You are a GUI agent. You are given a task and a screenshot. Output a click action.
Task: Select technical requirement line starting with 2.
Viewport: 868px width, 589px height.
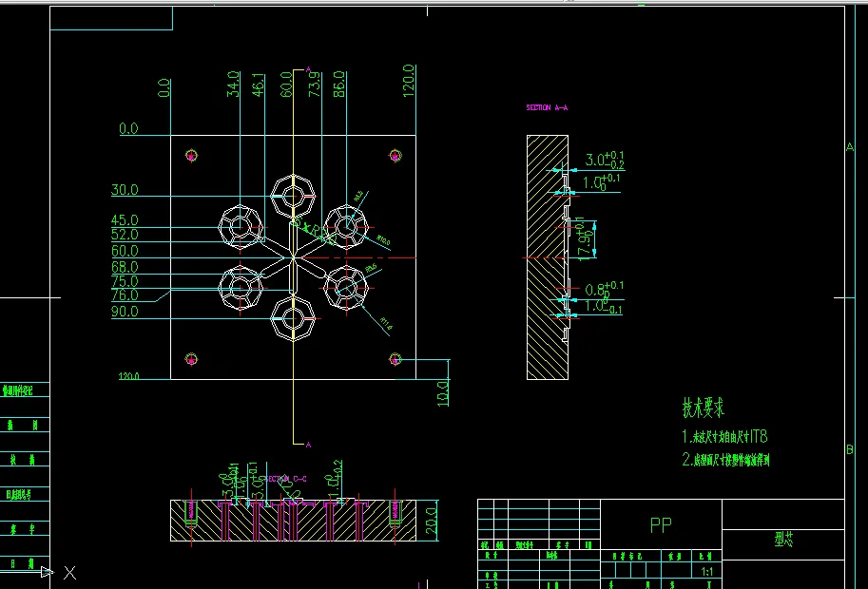coord(725,460)
